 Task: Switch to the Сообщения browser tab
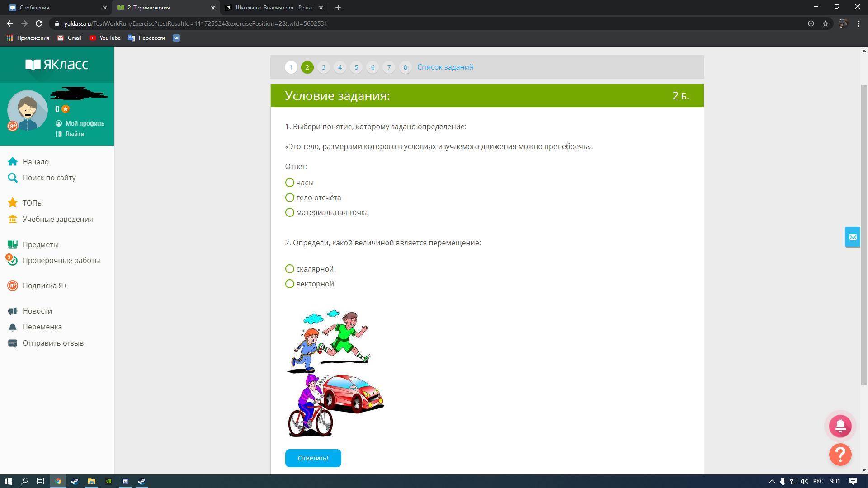(x=54, y=8)
